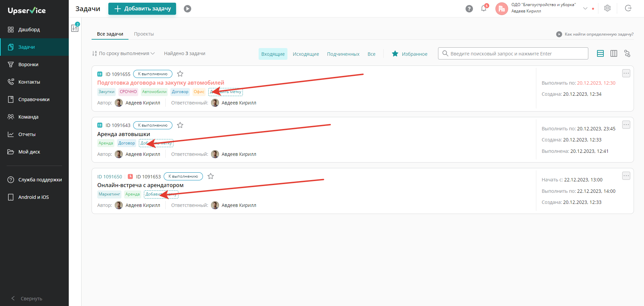Click the СРОЧНО tag

[128, 92]
